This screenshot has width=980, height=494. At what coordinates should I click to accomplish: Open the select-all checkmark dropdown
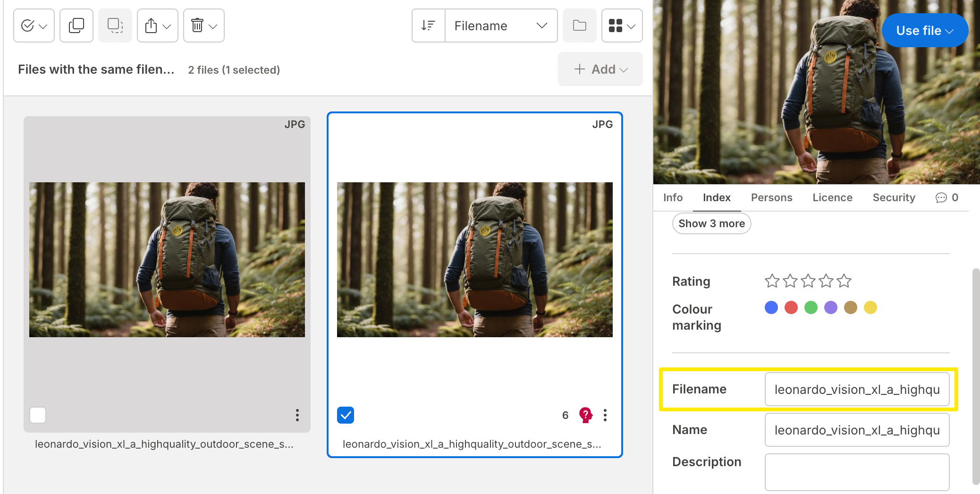[34, 26]
